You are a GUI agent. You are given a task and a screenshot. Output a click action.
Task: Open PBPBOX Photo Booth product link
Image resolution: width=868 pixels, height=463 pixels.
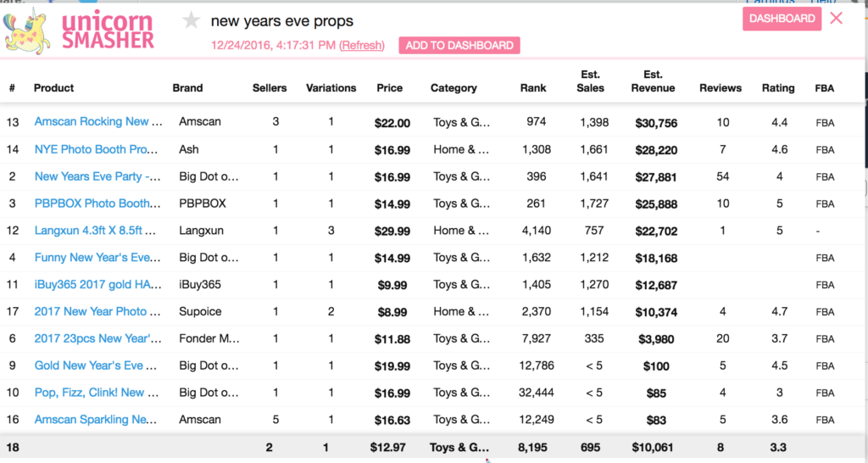[97, 204]
